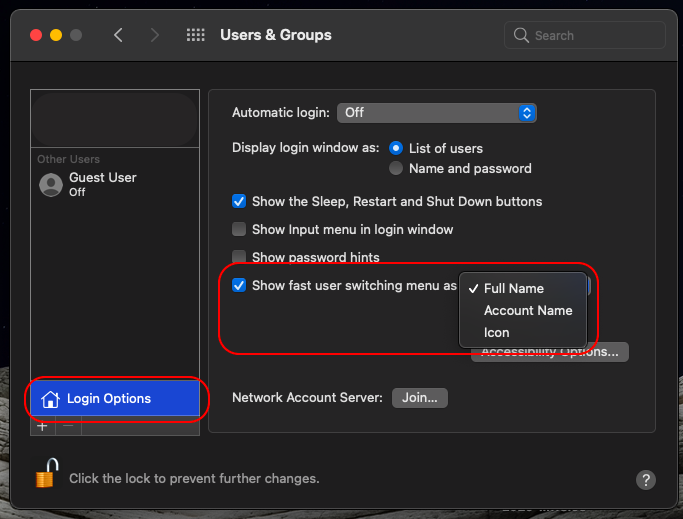Choose Full Name in the popup menu
This screenshot has width=683, height=519.
pyautogui.click(x=523, y=288)
